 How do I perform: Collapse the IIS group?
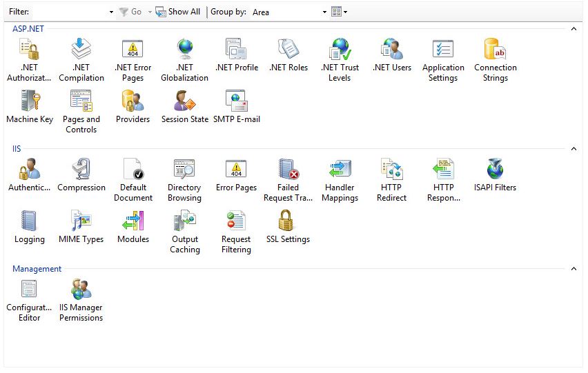[x=574, y=149]
